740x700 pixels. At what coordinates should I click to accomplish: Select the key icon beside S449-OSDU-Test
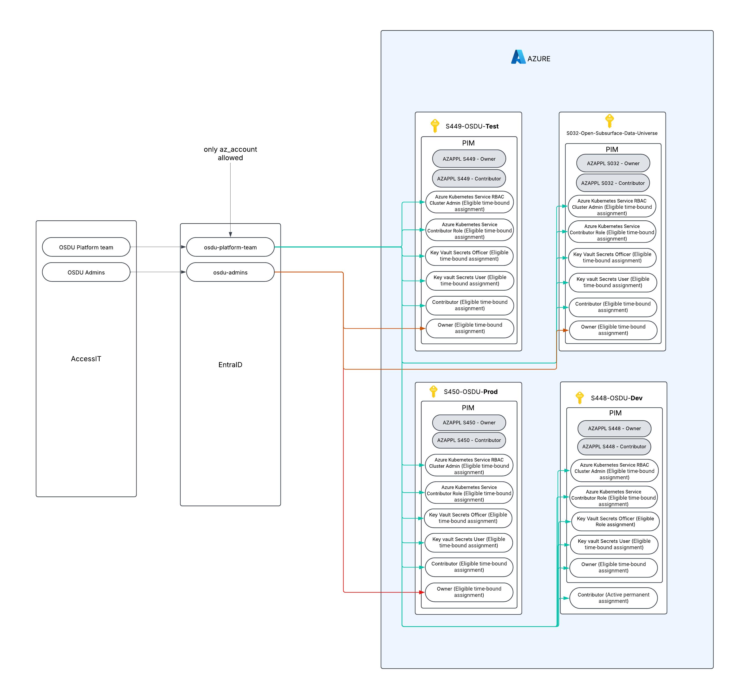[x=434, y=126]
